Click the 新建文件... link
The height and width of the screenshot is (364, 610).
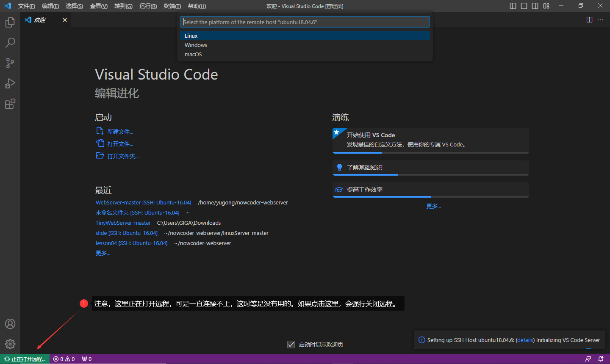(x=120, y=132)
